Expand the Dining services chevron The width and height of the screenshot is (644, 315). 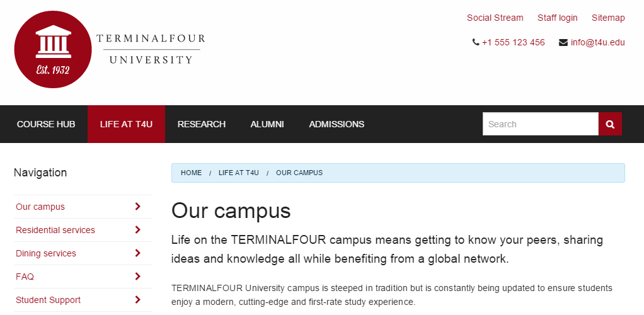click(138, 253)
